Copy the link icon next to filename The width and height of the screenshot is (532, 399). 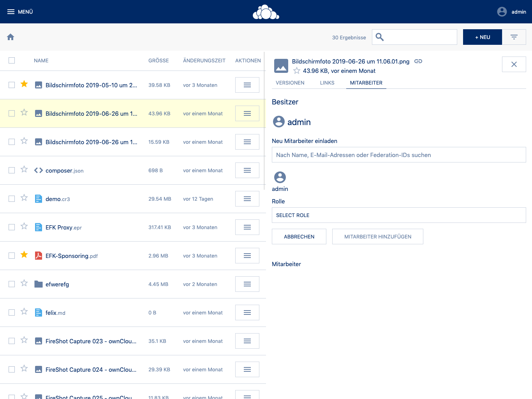click(x=418, y=61)
